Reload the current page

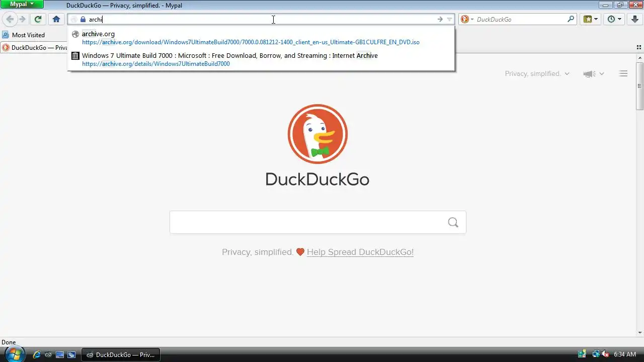tap(38, 19)
